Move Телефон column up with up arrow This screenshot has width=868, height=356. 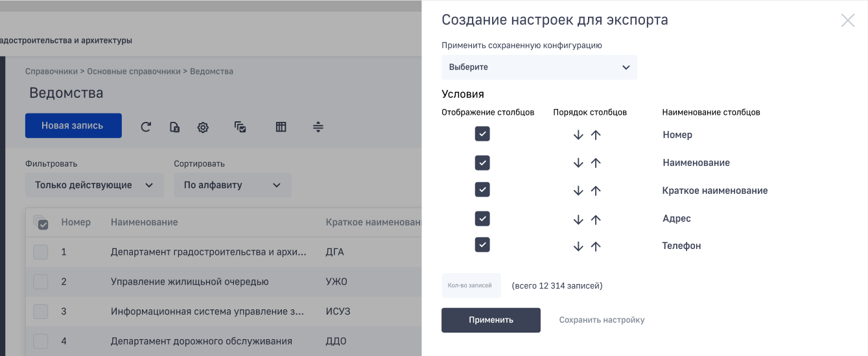[x=596, y=246]
